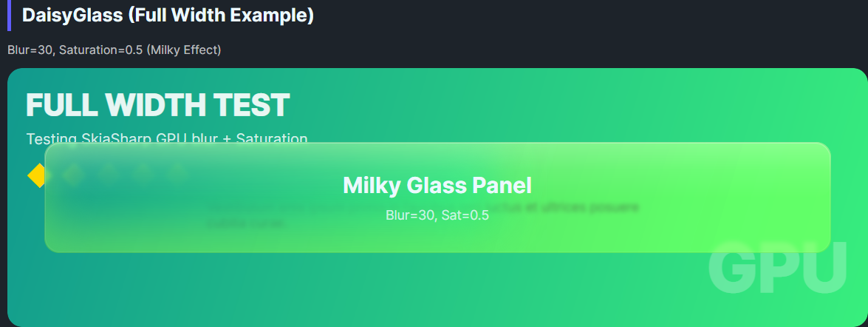
Task: Click the "Blur=30, Sat=0.5" label in the panel
Action: tap(437, 215)
